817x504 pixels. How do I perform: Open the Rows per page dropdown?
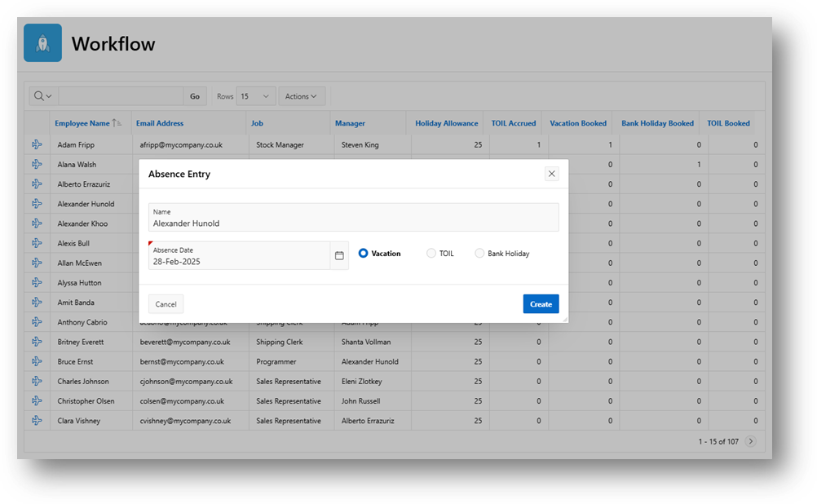(x=255, y=96)
